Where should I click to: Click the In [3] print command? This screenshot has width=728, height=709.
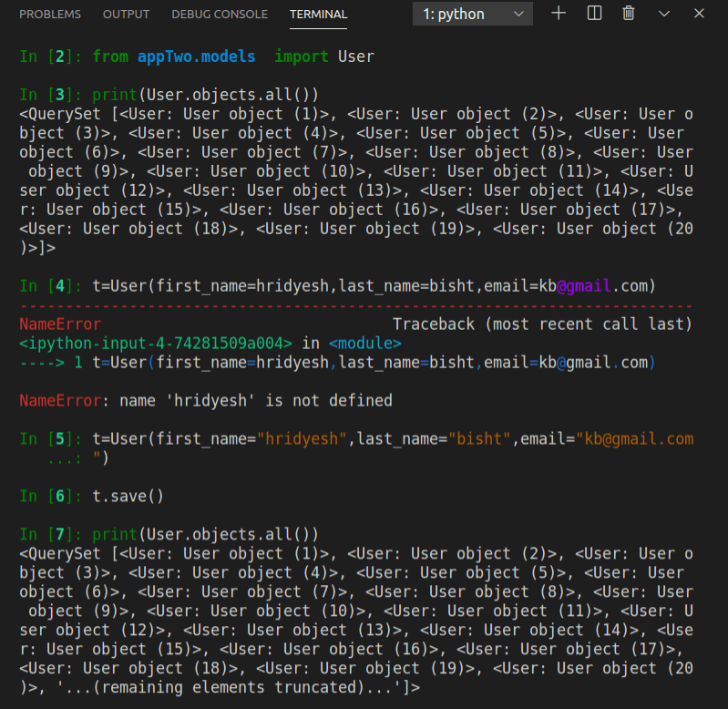point(205,95)
